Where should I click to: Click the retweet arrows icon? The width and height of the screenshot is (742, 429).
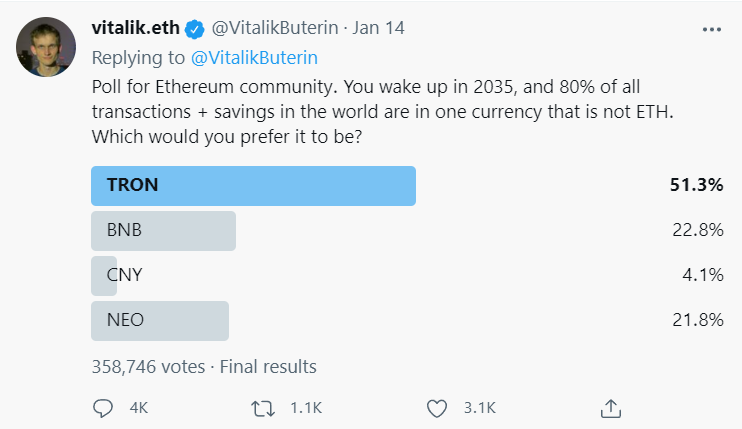click(x=263, y=408)
